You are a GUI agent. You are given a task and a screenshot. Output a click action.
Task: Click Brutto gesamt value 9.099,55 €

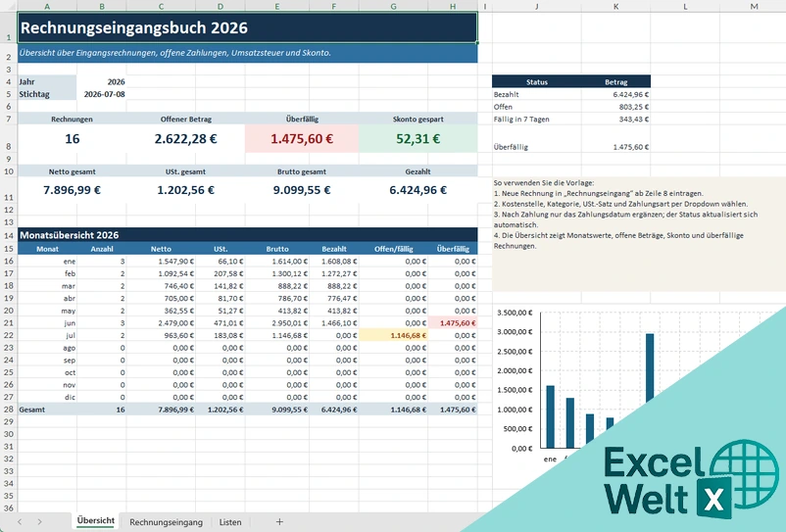pos(302,190)
